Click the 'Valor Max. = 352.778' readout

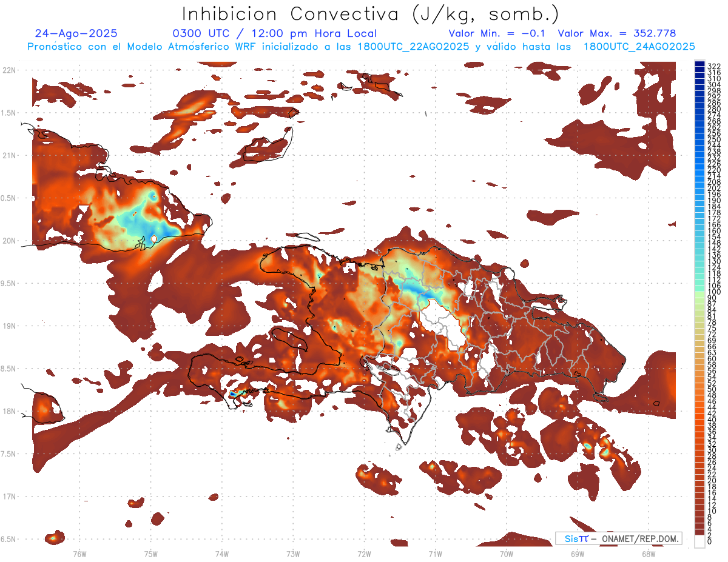[x=617, y=34]
